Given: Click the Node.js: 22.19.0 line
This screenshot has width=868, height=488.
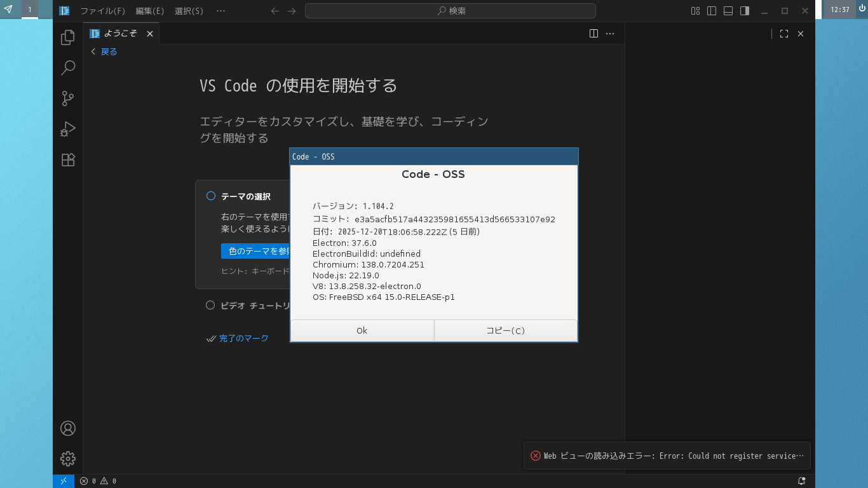Looking at the screenshot, I should [x=346, y=275].
